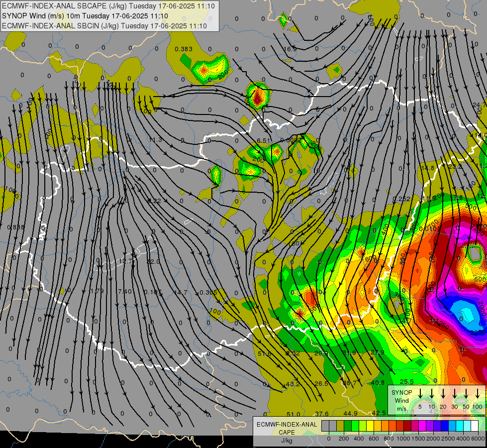
Task: Click the 1500 tick label in CAPE legend
Action: 418,439
